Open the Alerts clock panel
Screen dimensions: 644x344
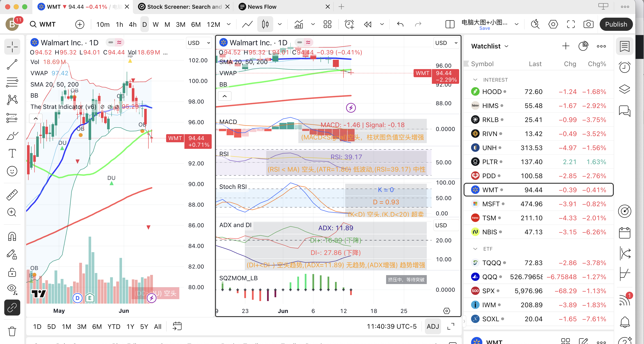[624, 67]
